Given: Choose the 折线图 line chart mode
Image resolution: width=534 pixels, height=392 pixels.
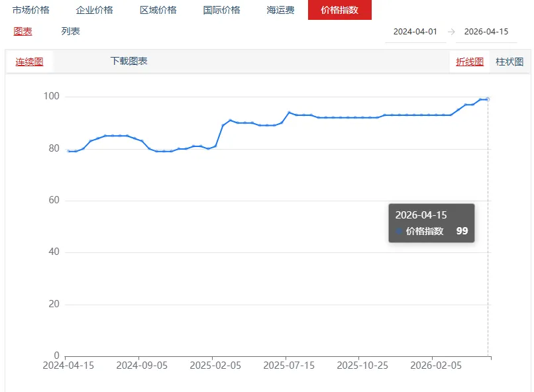Looking at the screenshot, I should click(470, 62).
